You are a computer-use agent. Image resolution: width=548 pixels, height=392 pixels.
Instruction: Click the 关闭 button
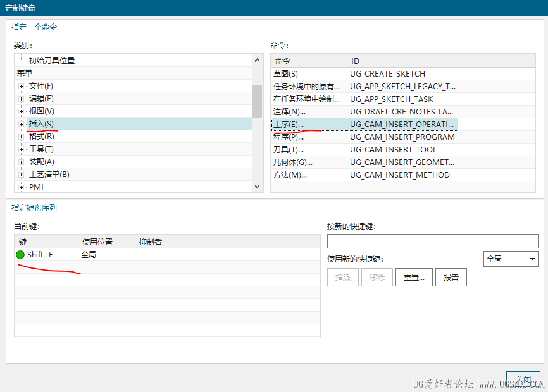[523, 377]
